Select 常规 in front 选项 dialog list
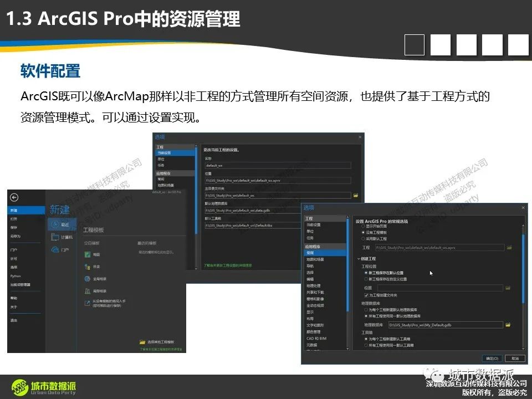 [325, 253]
